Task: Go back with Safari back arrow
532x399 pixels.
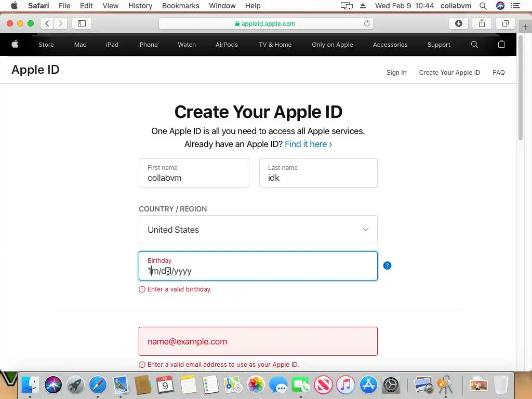Action: [x=47, y=23]
